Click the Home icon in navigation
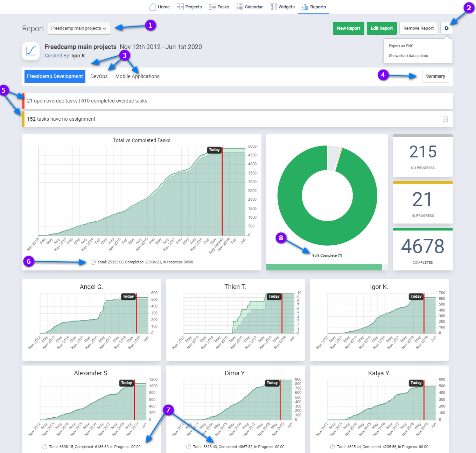 pyautogui.click(x=153, y=7)
